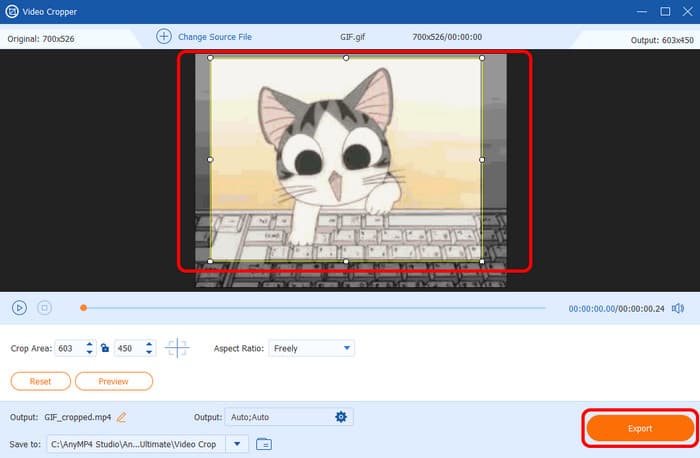This screenshot has height=458, width=700.
Task: Open the Aspect Ratio Freely dropdown
Action: point(312,348)
